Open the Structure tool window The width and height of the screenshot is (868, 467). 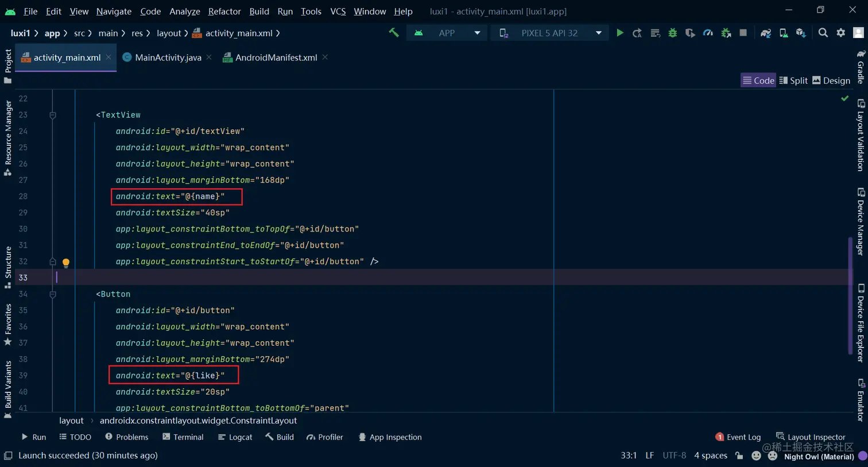(x=7, y=267)
